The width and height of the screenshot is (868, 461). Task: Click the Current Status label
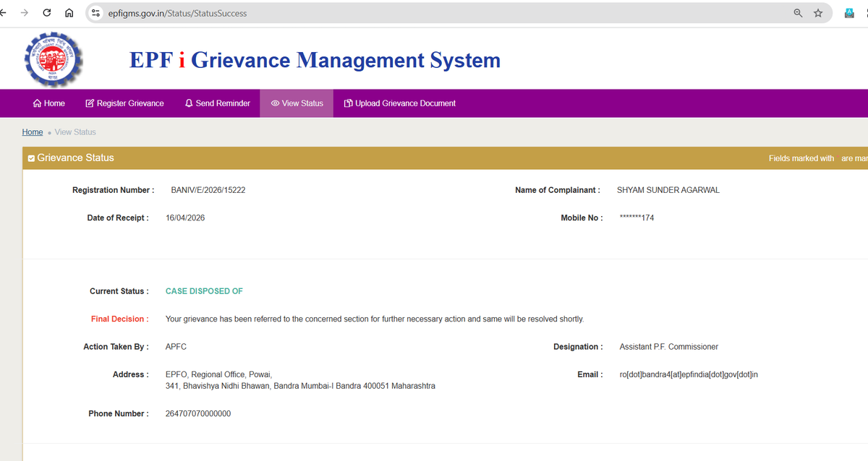(119, 291)
